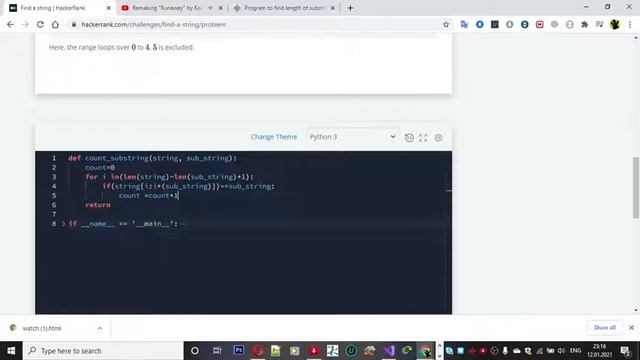
Task: Bookmark this page with the star icon
Action: (x=446, y=24)
